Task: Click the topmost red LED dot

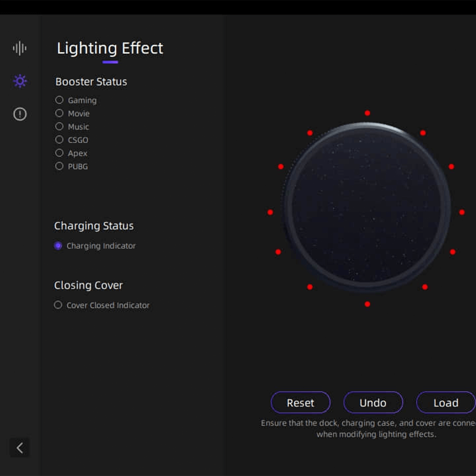Action: (367, 113)
